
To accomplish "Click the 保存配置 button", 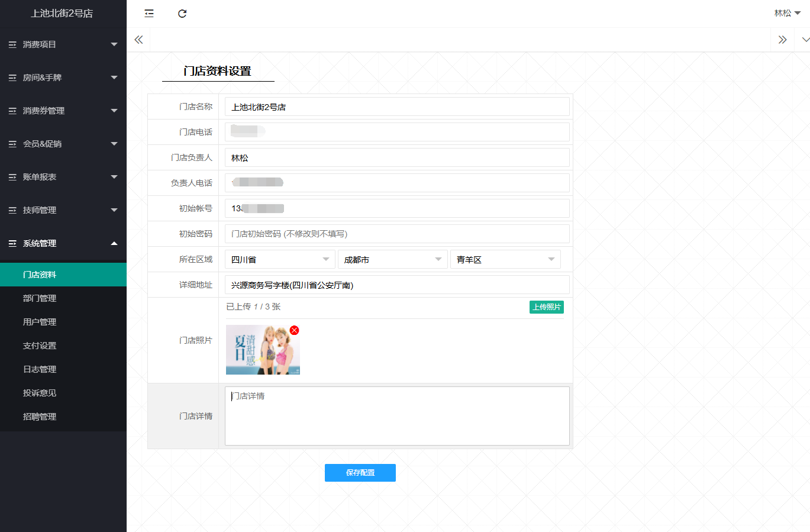I will tap(360, 473).
